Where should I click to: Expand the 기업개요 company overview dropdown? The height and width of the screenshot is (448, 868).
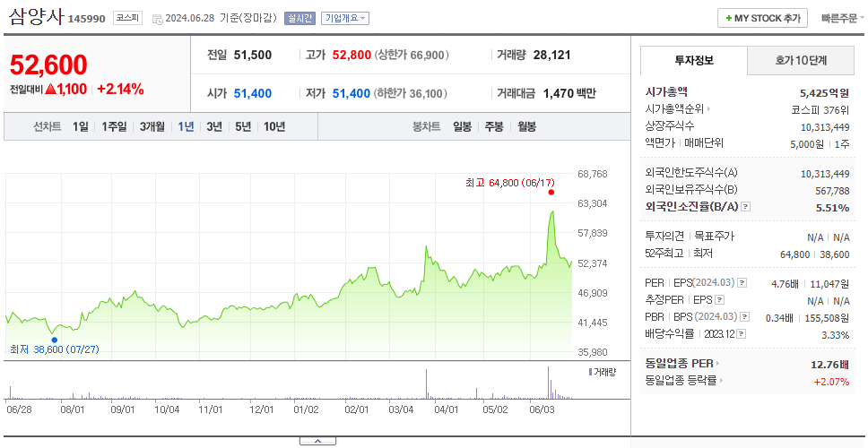[x=345, y=18]
